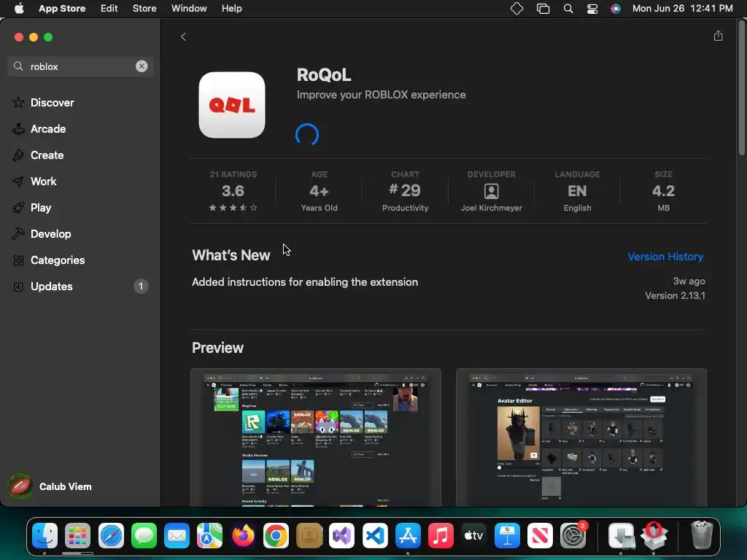The height and width of the screenshot is (560, 747).
Task: Open Apple TV from the Dock
Action: [x=474, y=536]
